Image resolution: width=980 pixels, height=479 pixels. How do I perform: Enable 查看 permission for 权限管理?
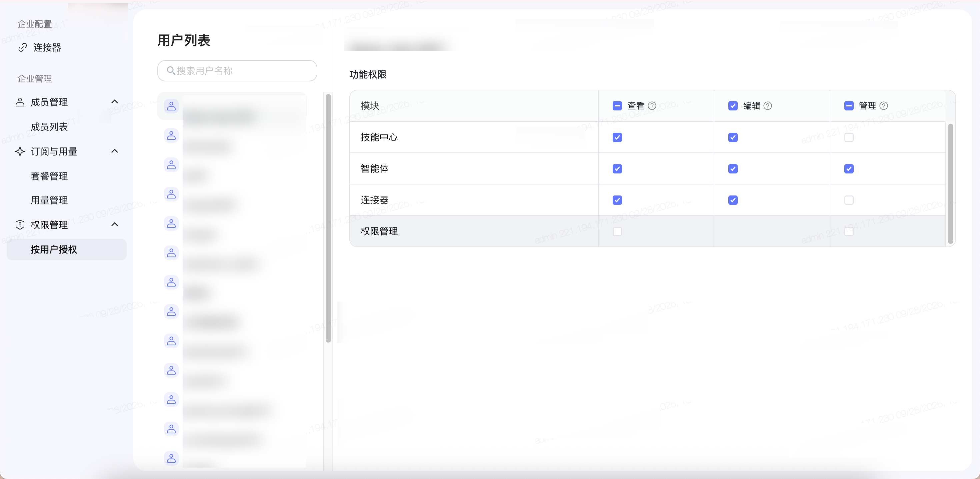pos(617,231)
